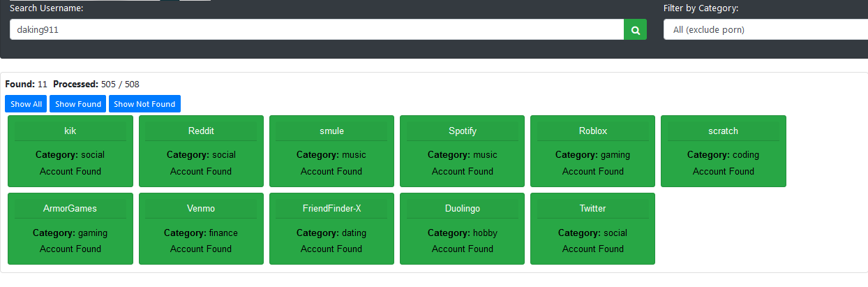Open the Twitter social result card
This screenshot has width=868, height=287.
(592, 228)
